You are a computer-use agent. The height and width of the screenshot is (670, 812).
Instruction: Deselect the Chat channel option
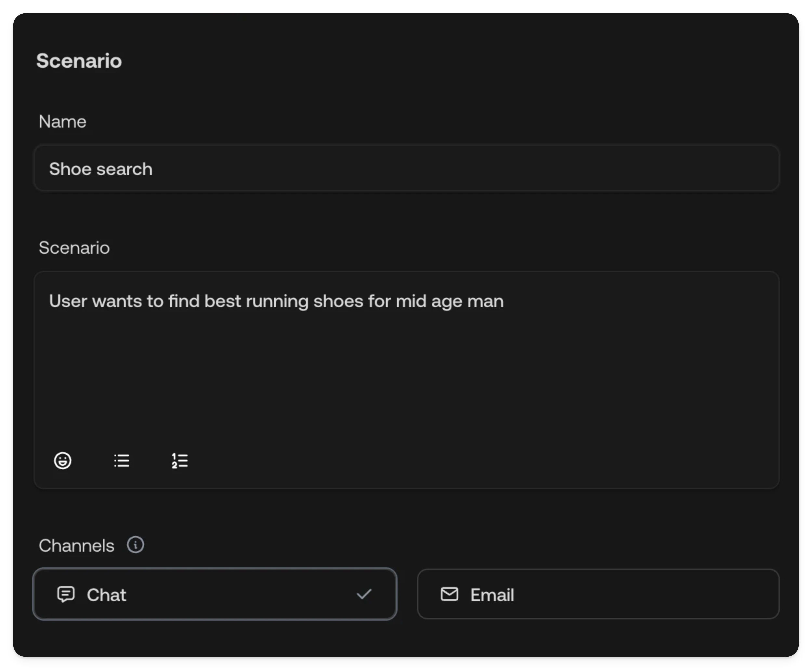(x=231, y=594)
